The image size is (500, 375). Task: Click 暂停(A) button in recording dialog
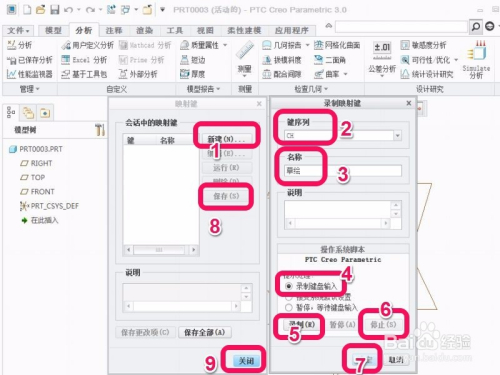(x=342, y=324)
